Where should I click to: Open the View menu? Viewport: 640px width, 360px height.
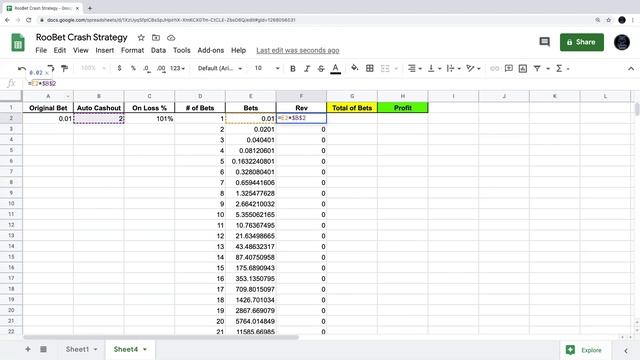[80, 50]
